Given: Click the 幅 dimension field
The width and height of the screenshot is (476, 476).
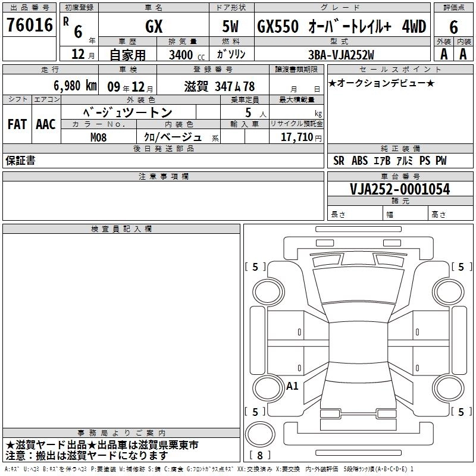Looking at the screenshot, I should click(406, 213).
